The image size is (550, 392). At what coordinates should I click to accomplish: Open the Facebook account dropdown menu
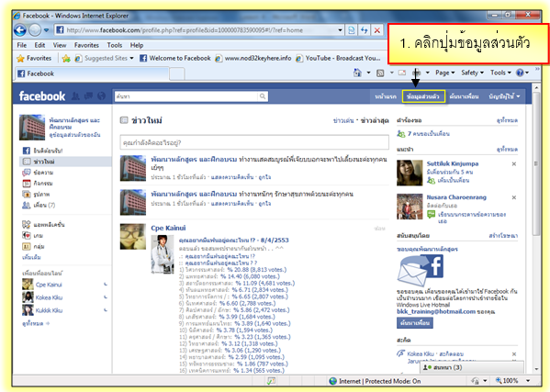pos(504,96)
